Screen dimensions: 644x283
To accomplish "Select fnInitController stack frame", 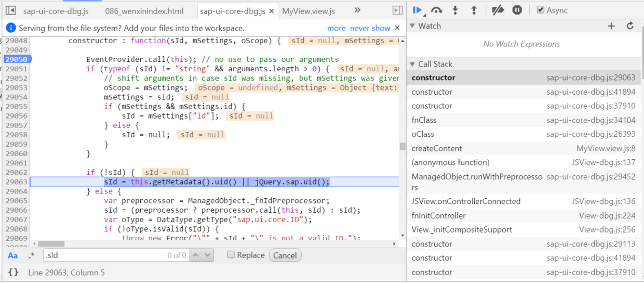I will tap(524, 215).
